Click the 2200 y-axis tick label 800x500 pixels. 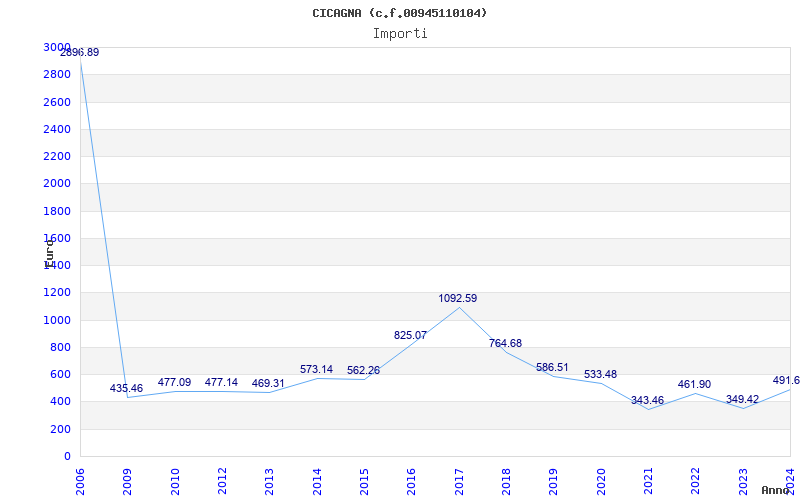[x=57, y=157]
